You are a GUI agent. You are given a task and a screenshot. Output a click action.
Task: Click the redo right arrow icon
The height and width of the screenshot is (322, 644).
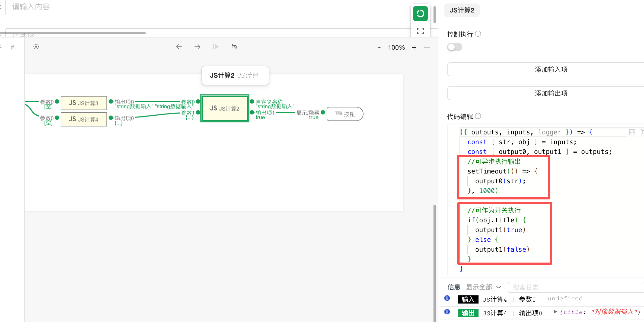(197, 47)
